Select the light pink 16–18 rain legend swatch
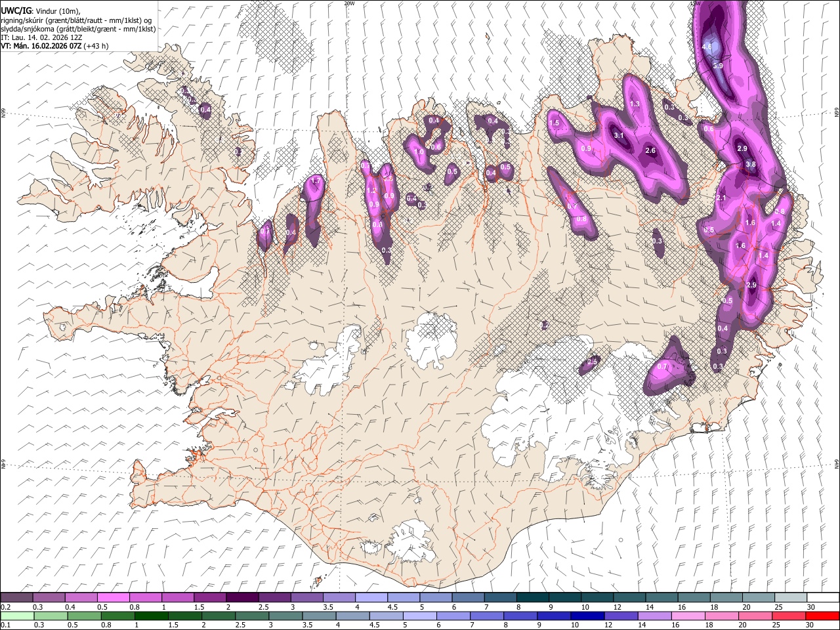This screenshot has height=630, width=840. [688, 616]
